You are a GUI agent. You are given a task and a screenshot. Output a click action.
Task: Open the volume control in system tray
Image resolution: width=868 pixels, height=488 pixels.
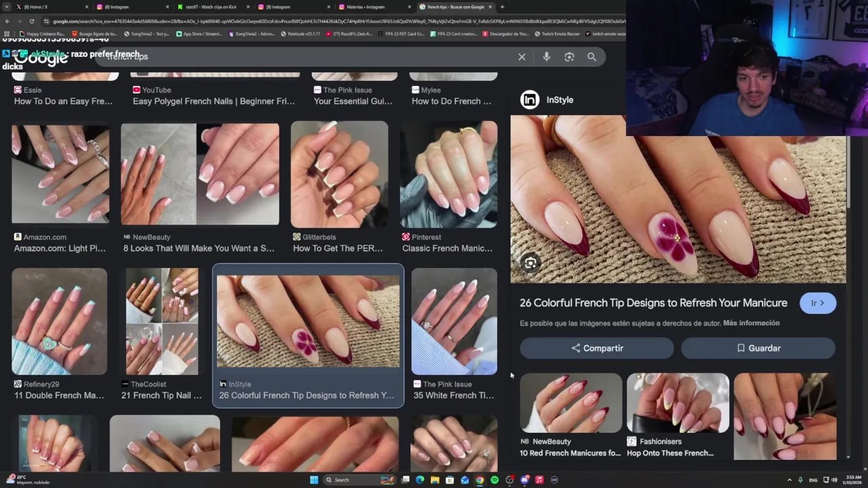click(x=835, y=480)
